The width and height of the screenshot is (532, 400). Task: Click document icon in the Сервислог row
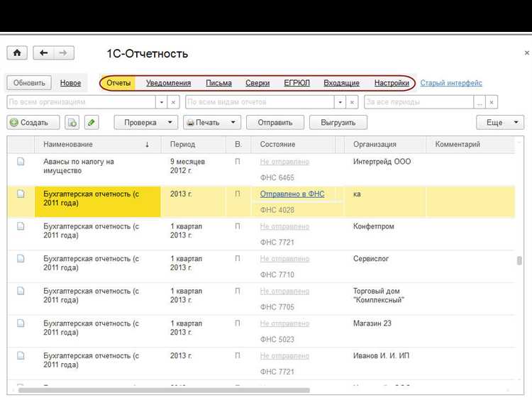[x=21, y=259]
